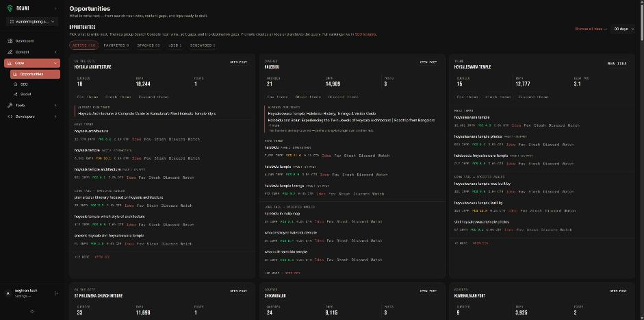The image size is (644, 320).
Task: Click the logout icon beside the username
Action: pyautogui.click(x=56, y=293)
